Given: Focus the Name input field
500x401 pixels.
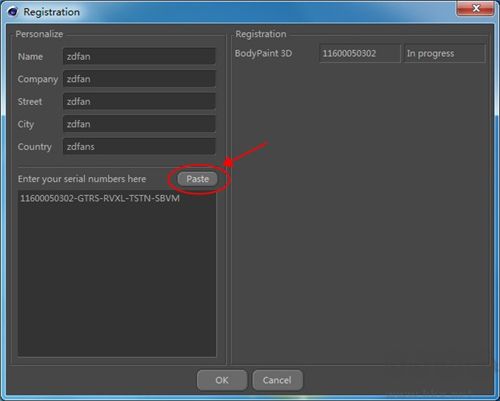Looking at the screenshot, I should (139, 56).
